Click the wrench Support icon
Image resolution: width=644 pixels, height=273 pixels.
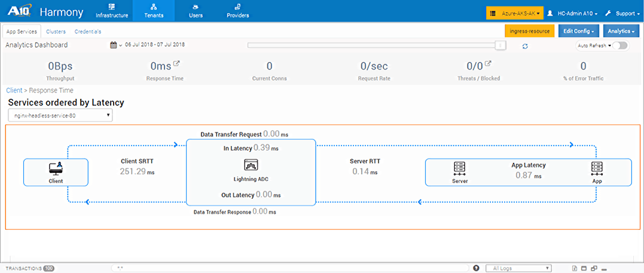pos(609,13)
